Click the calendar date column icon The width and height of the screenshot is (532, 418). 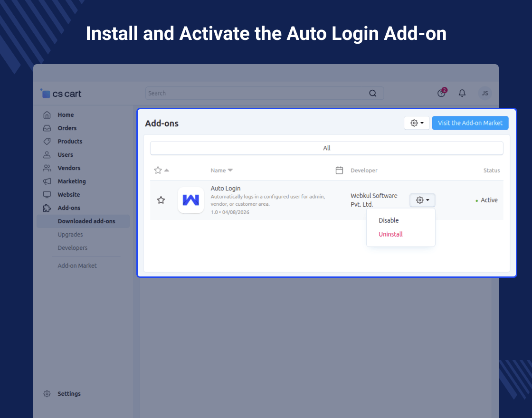(339, 171)
